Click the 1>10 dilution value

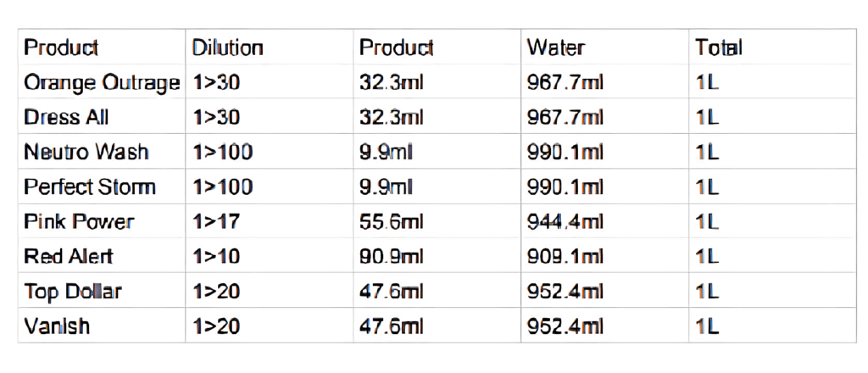[216, 257]
